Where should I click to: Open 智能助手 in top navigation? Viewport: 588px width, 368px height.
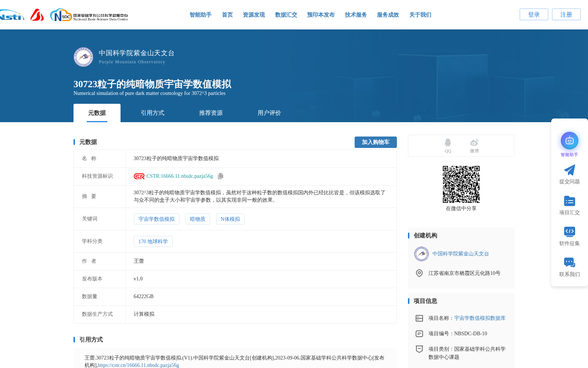click(201, 15)
